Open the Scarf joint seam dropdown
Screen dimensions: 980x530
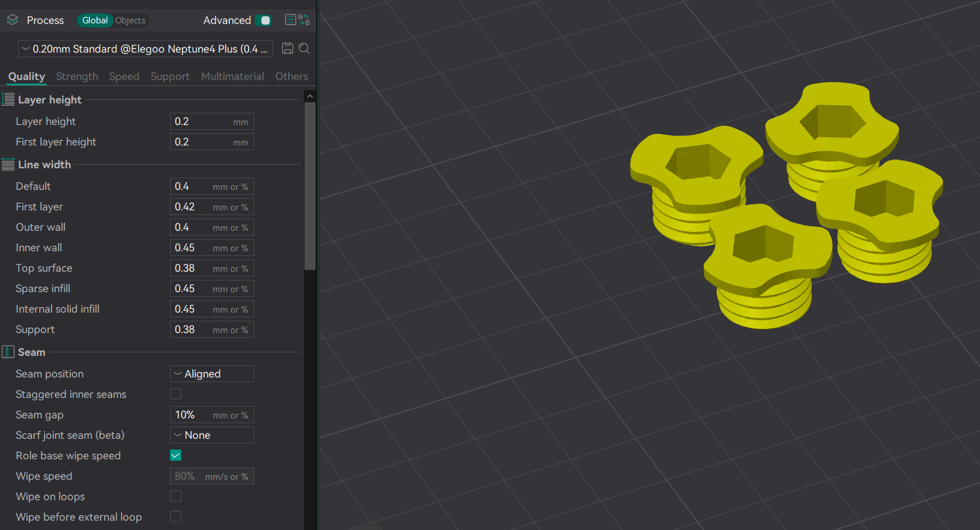pos(212,435)
